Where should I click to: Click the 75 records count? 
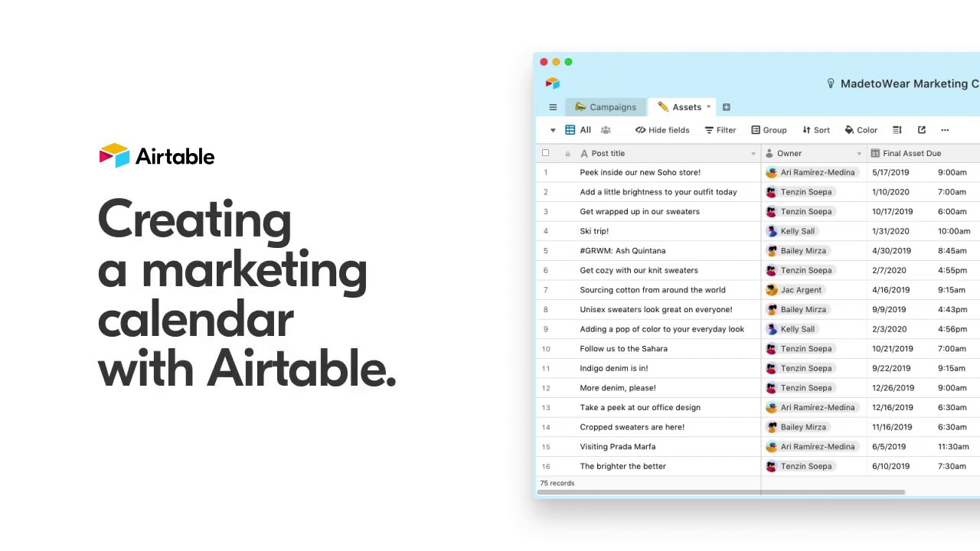(557, 483)
